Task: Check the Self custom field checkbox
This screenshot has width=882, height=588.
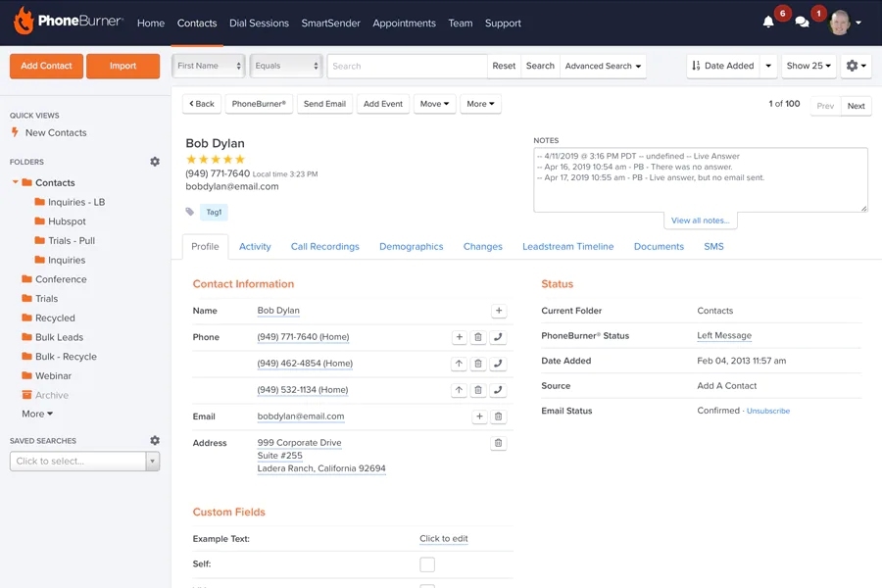Action: click(x=427, y=564)
